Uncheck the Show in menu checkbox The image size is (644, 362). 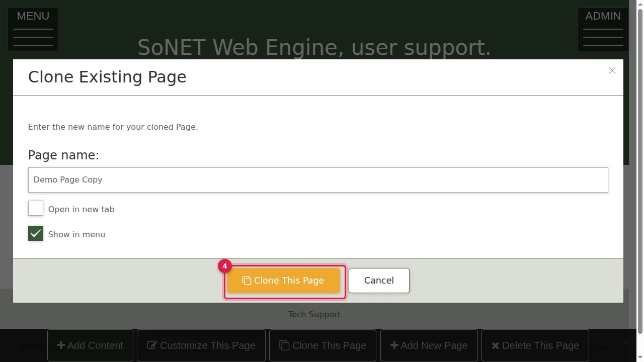pyautogui.click(x=36, y=233)
